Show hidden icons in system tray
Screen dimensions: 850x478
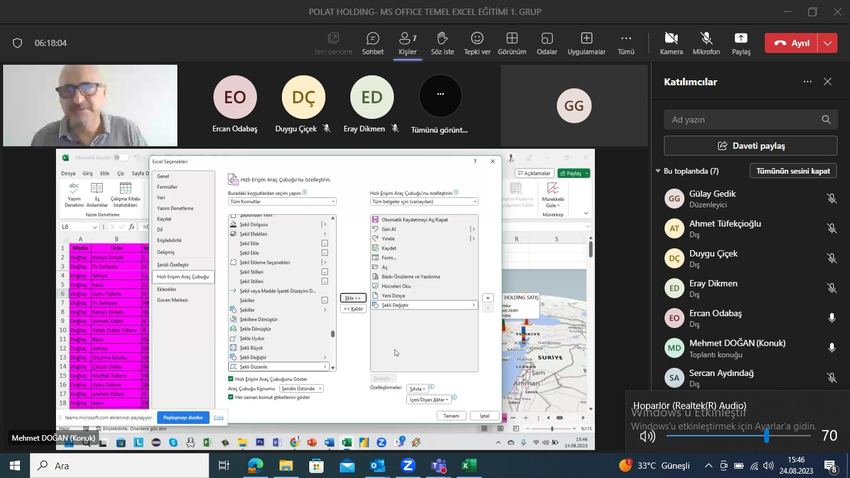[x=709, y=466]
